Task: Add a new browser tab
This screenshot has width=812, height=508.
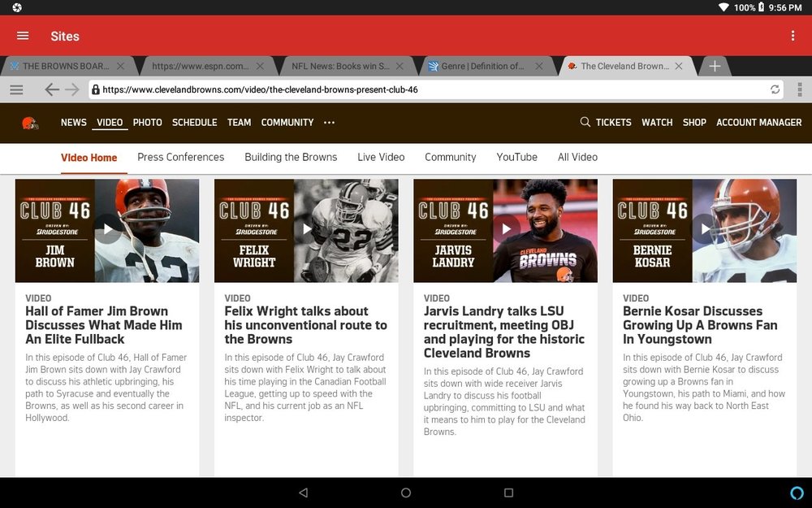Action: (x=715, y=67)
